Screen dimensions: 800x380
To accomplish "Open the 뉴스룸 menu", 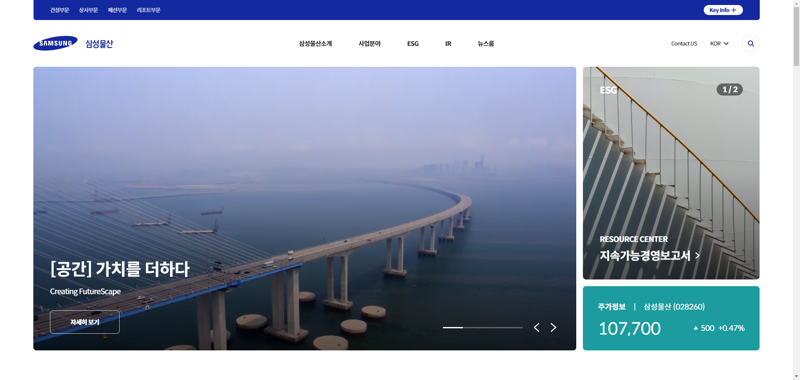I will click(x=486, y=44).
